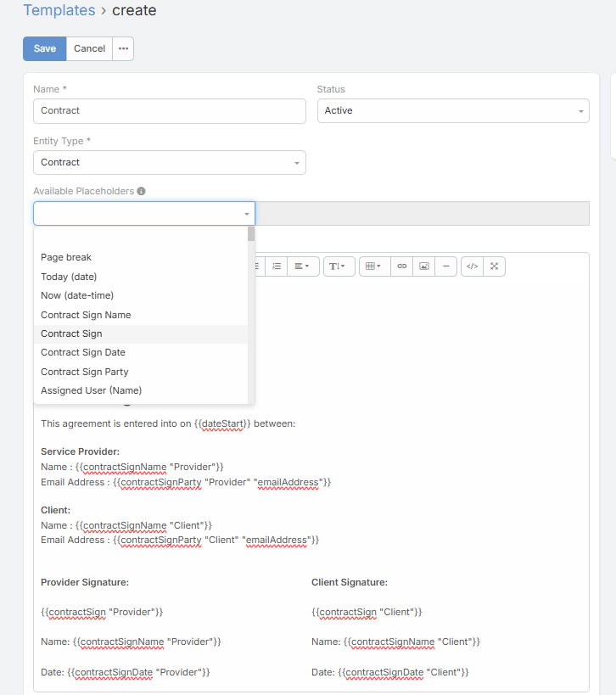This screenshot has width=616, height=695.
Task: Click the Save button
Action: click(44, 48)
